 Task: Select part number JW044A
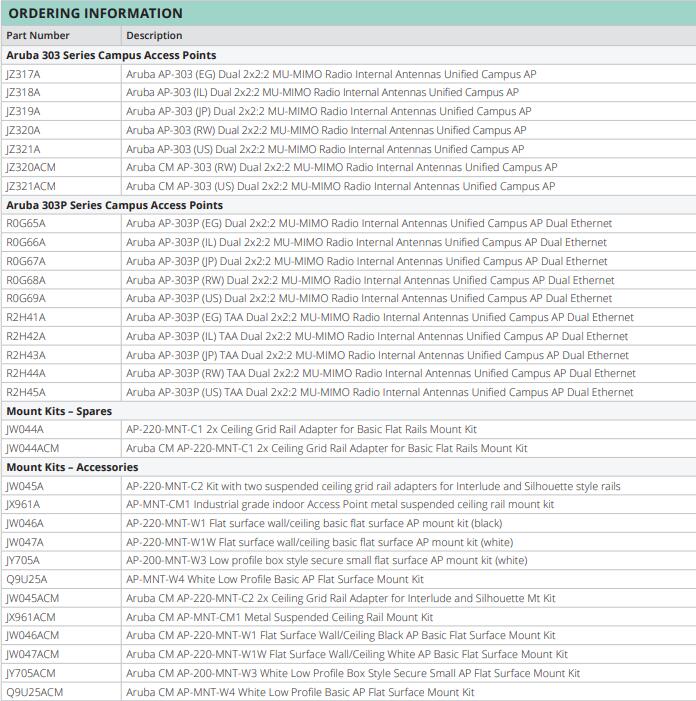coord(25,430)
